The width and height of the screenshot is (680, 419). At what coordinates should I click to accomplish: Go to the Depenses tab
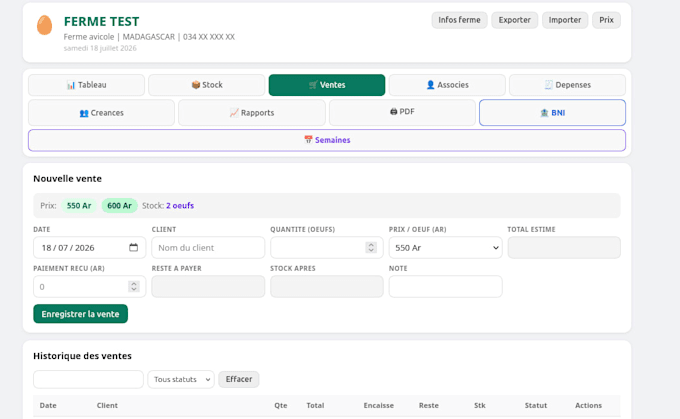pos(567,85)
